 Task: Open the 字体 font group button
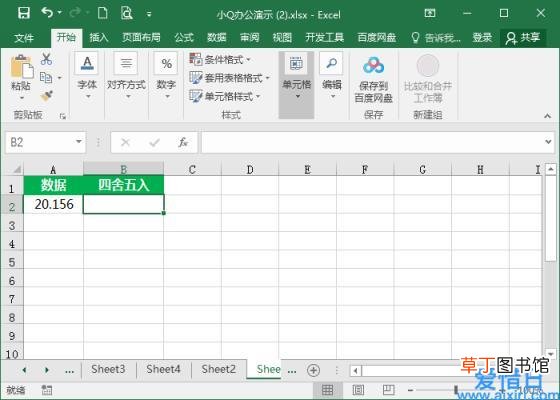(87, 77)
